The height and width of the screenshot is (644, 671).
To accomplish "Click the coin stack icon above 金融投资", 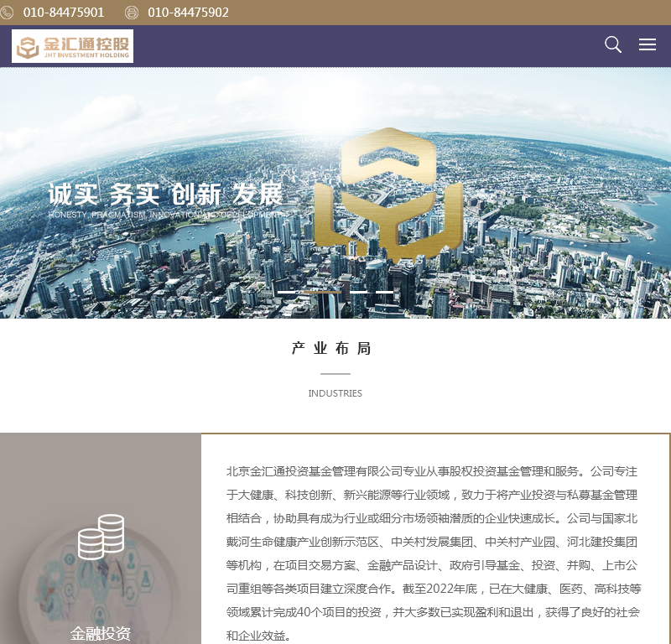I will tap(101, 537).
